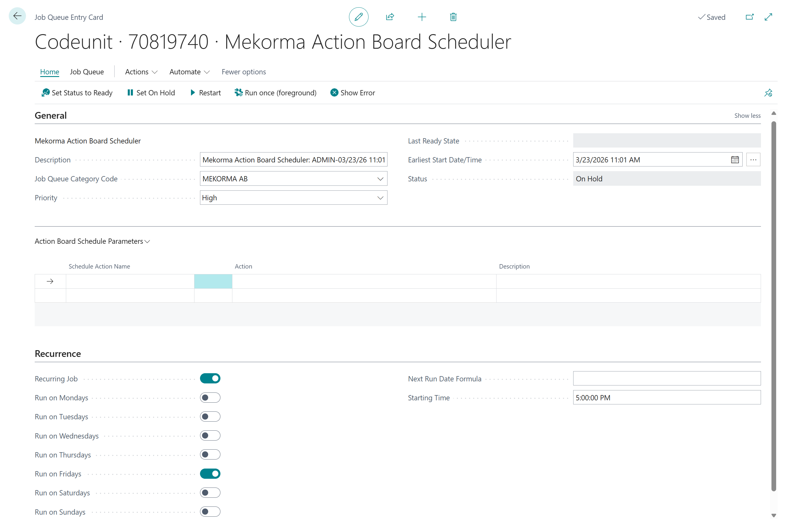Click the Description column header in grid
This screenshot has width=812, height=519.
(x=514, y=266)
